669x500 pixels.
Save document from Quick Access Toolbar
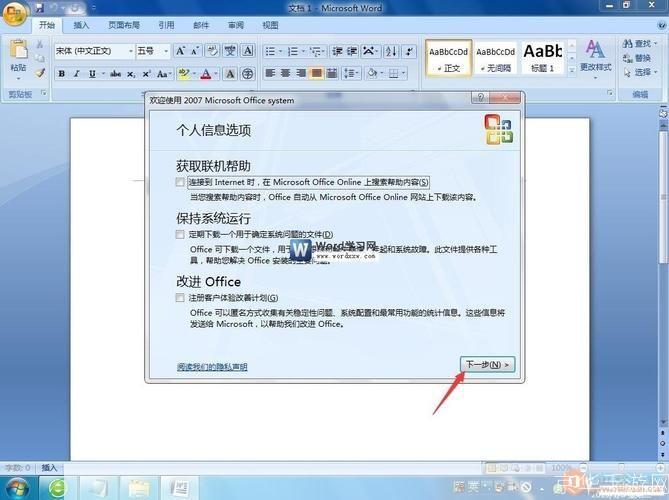[39, 8]
